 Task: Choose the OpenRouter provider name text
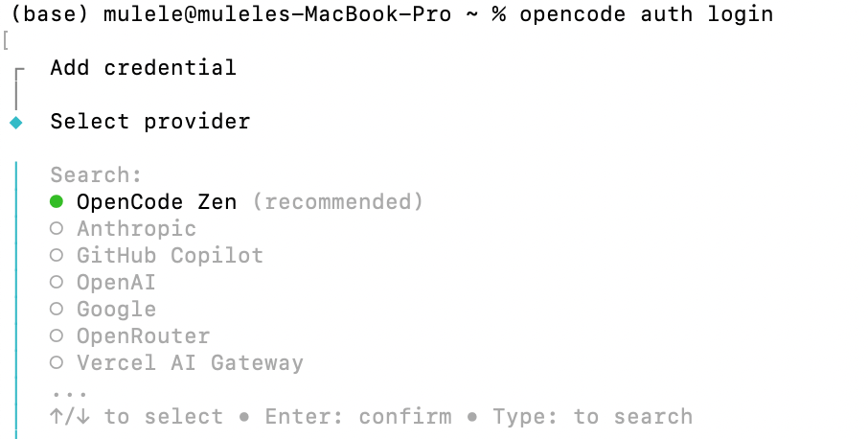[x=143, y=335]
